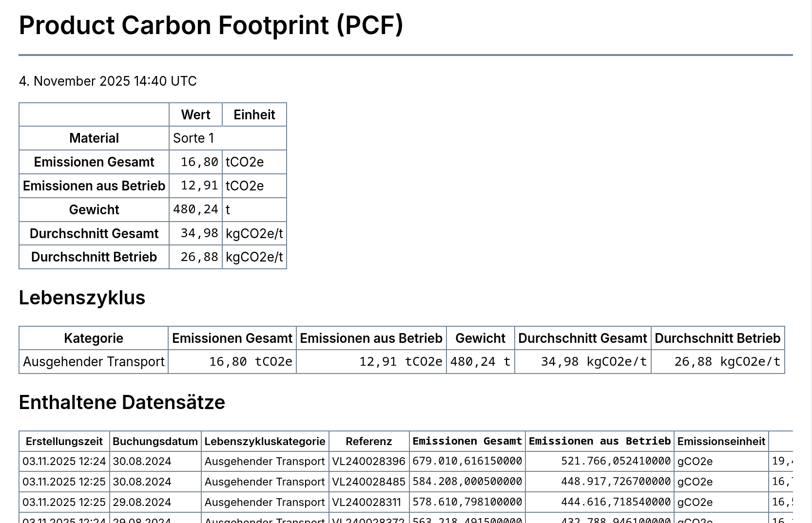812x523 pixels.
Task: Select the Sorte 1 material cell
Action: (x=228, y=138)
